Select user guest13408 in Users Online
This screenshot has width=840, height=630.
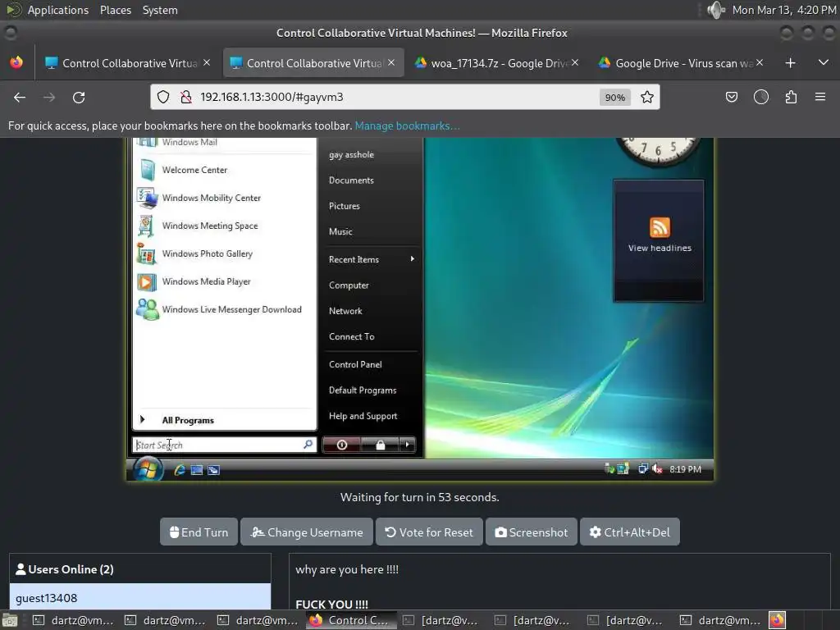pos(139,597)
